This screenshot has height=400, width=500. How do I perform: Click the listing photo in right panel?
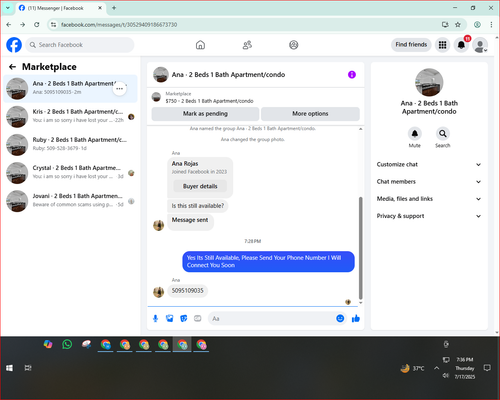pyautogui.click(x=429, y=82)
